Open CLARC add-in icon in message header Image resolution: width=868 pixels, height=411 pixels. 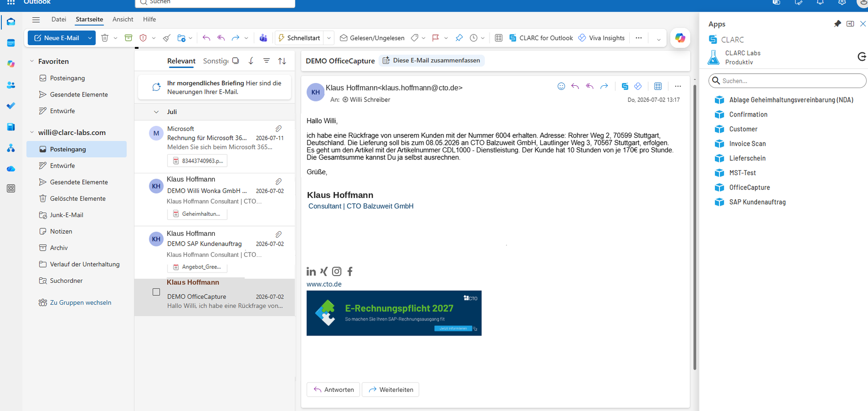tap(625, 86)
